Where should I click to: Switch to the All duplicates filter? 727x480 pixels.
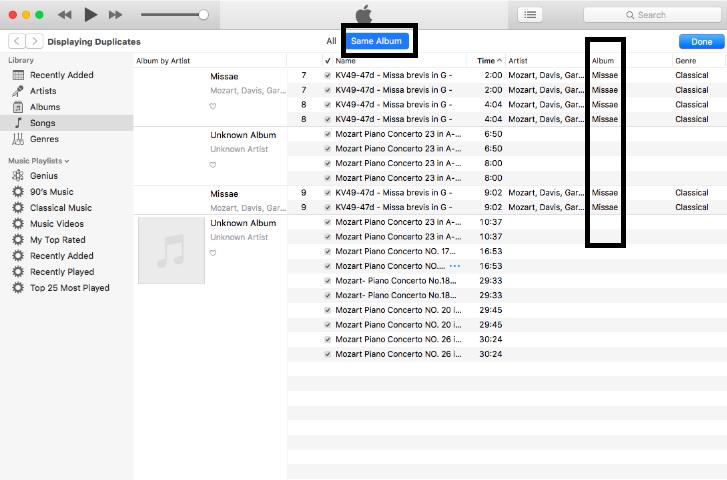(331, 41)
